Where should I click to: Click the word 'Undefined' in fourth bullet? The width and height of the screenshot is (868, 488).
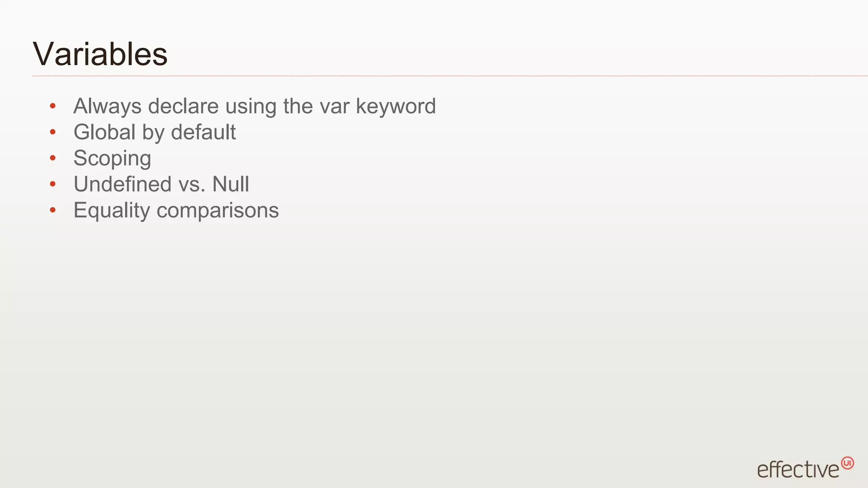[x=122, y=184]
